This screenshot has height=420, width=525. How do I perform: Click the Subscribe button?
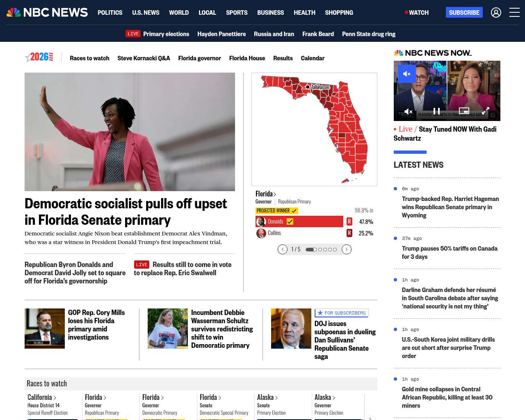[464, 12]
